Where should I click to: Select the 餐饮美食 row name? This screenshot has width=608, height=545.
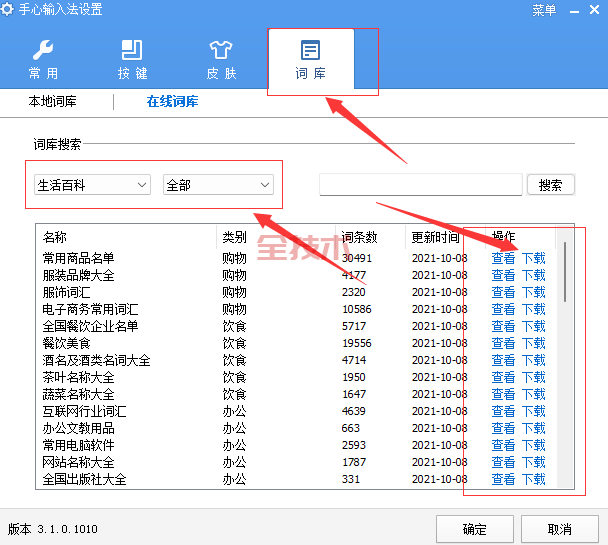tap(66, 343)
